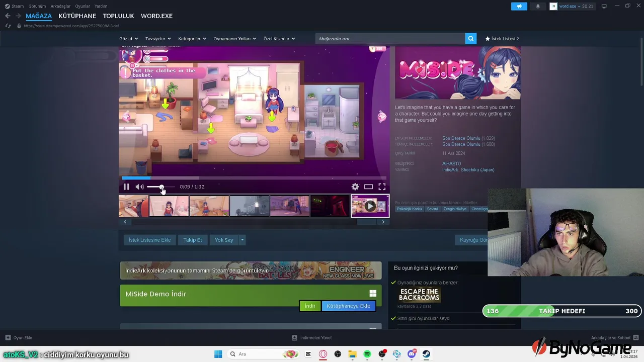644x362 pixels.
Task: Pause the MiSide trailer video
Action: (x=126, y=187)
